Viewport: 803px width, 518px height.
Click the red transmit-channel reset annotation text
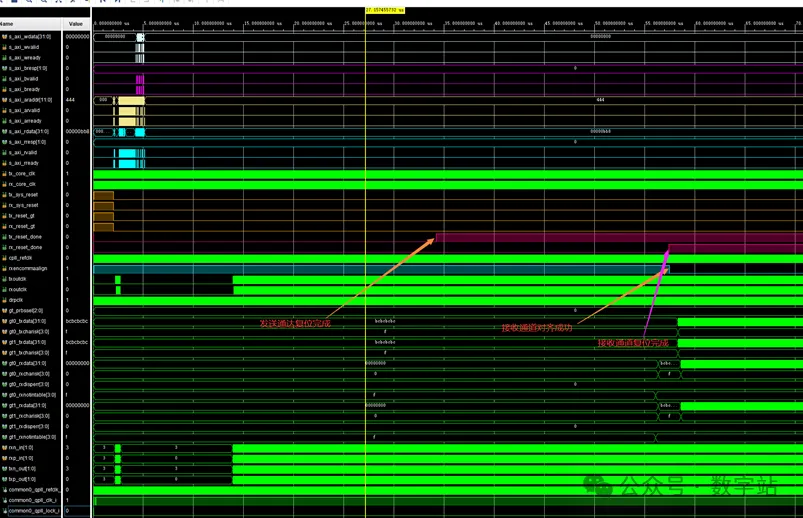[x=295, y=323]
